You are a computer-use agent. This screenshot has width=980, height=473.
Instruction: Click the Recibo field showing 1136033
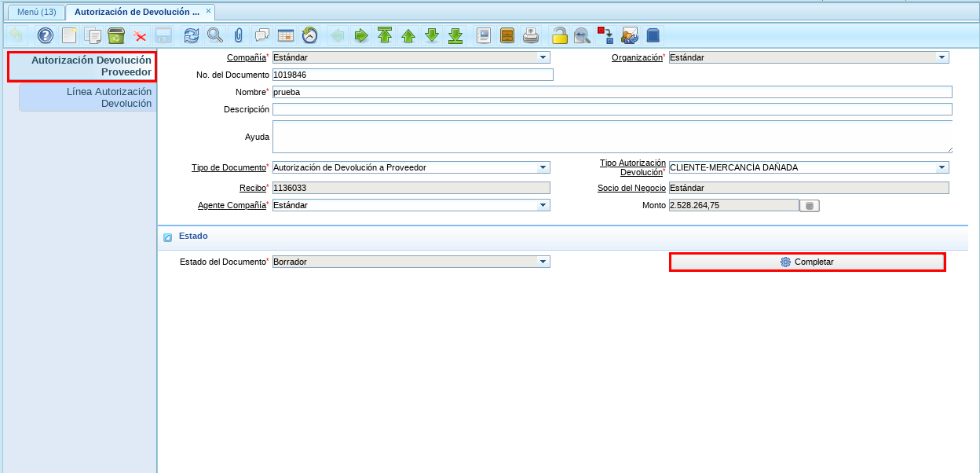tap(411, 188)
